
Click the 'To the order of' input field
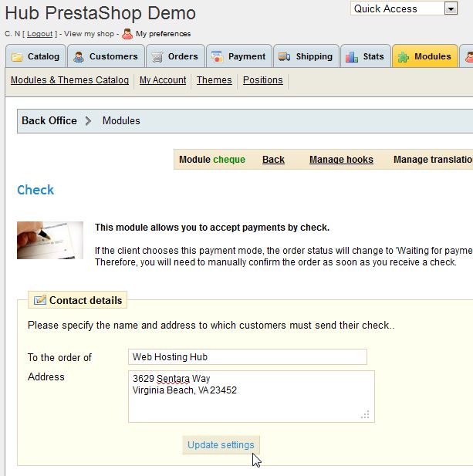click(247, 357)
